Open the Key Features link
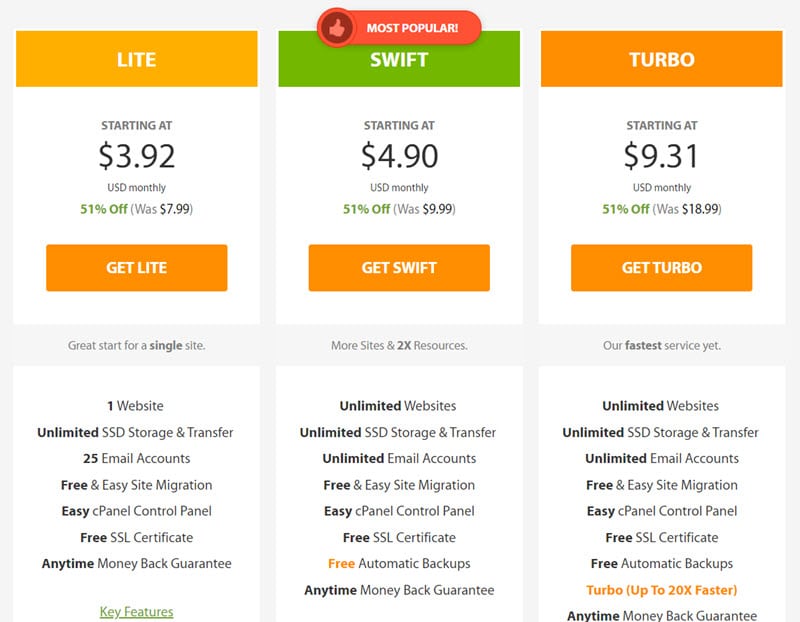This screenshot has height=622, width=800. (x=137, y=611)
